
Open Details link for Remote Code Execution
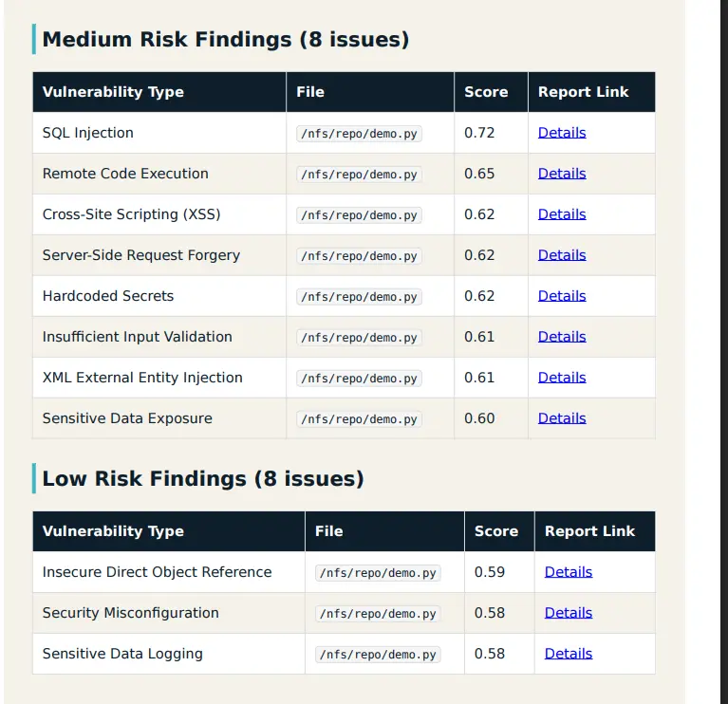point(562,174)
